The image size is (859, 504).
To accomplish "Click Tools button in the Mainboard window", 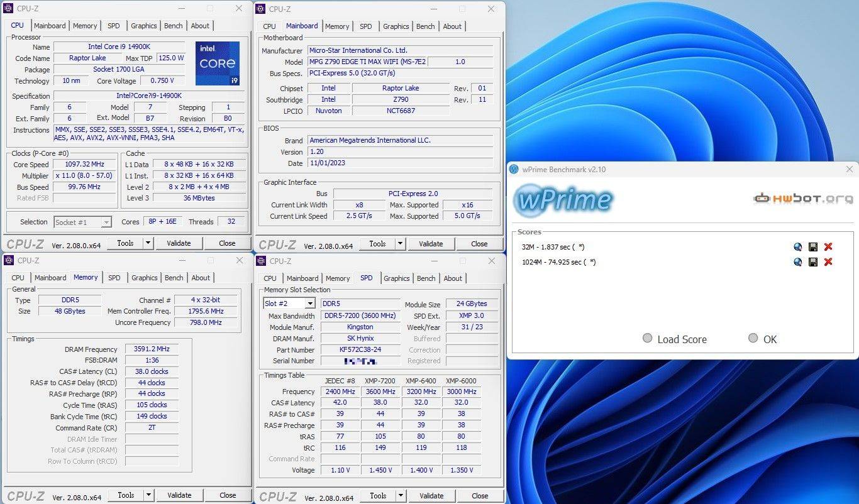I will [377, 244].
